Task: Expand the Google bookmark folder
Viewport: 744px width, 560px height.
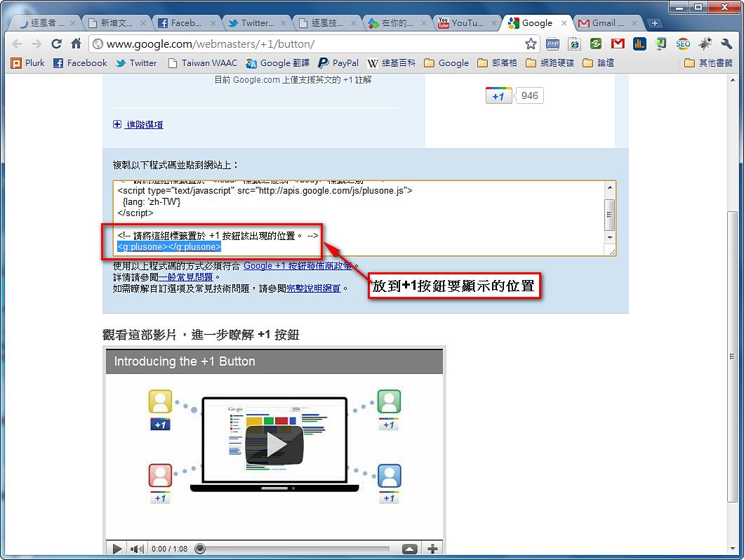Action: point(446,63)
